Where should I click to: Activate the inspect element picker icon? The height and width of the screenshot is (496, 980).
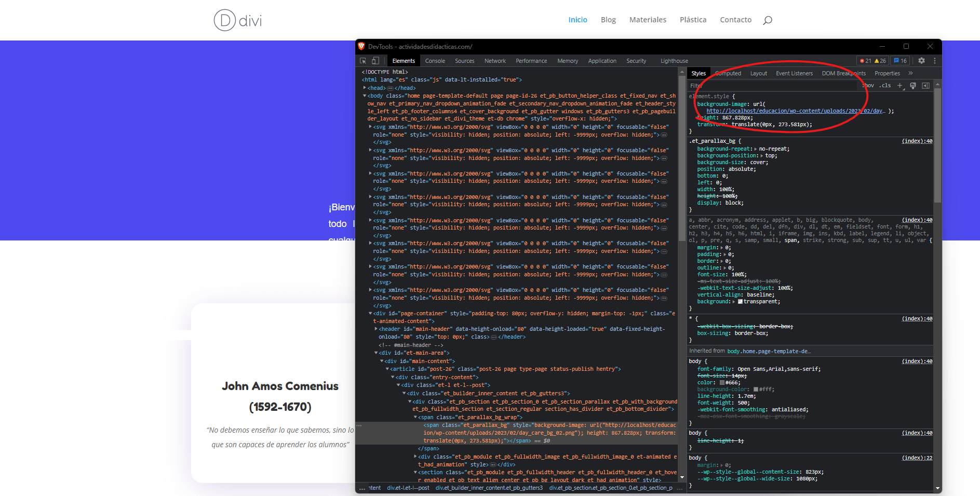(363, 61)
